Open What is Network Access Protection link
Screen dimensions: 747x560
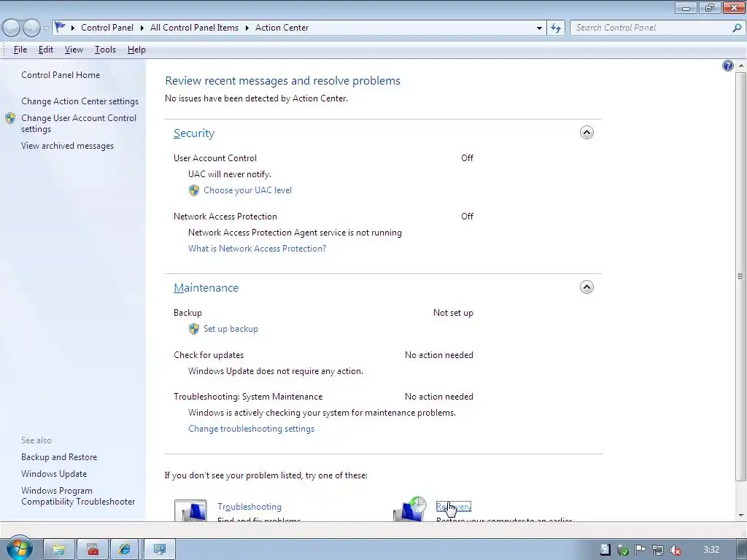tap(258, 249)
